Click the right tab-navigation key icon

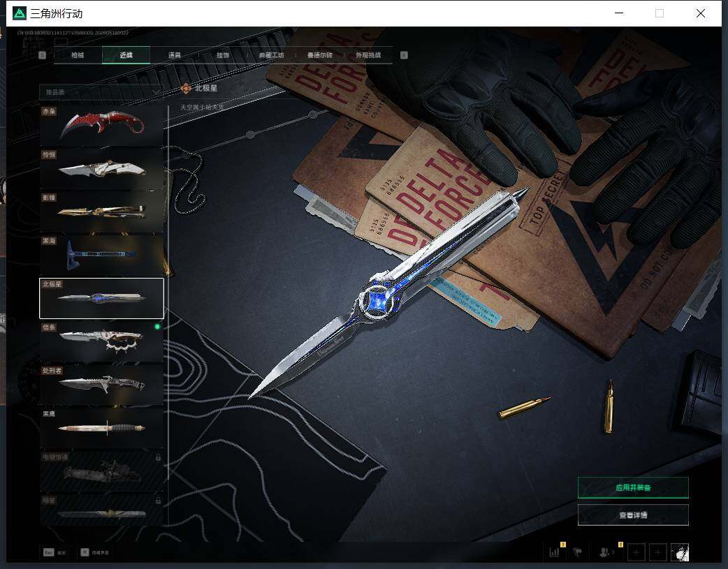404,55
